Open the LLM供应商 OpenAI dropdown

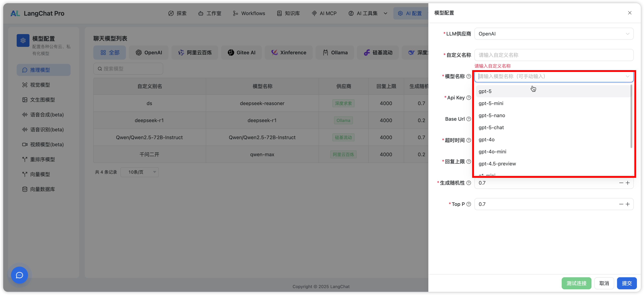pyautogui.click(x=554, y=34)
